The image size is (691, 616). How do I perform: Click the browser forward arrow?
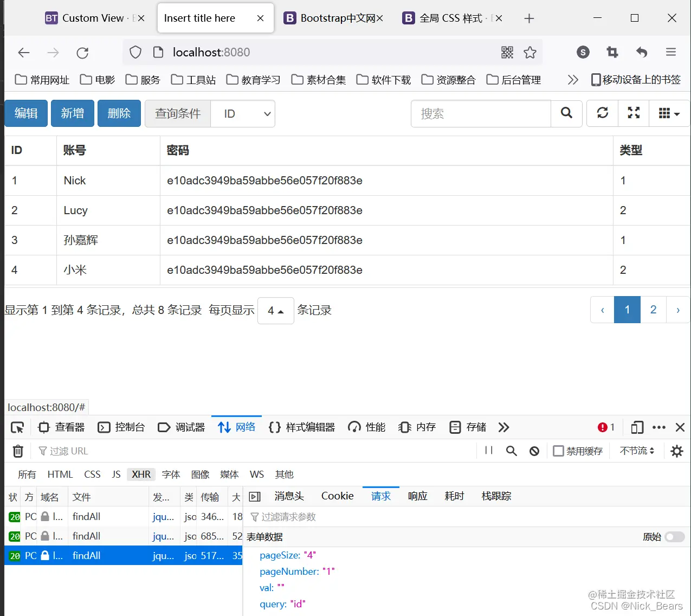click(53, 53)
